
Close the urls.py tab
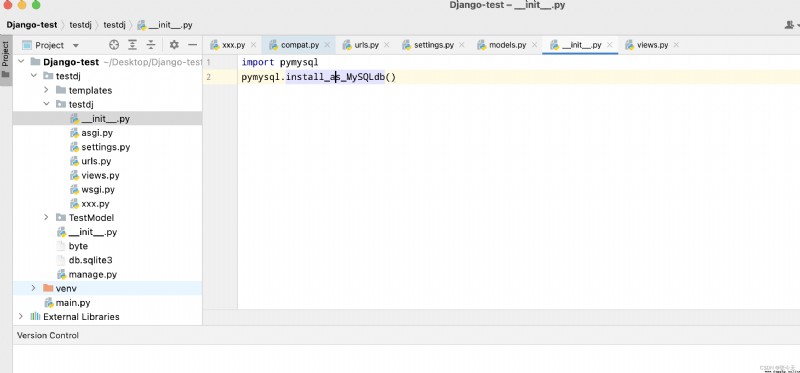387,45
